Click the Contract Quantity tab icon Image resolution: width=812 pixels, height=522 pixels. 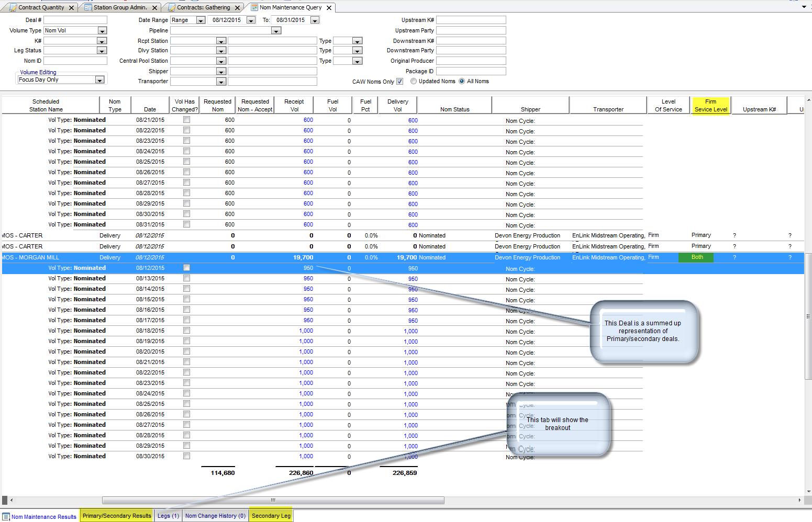coord(13,7)
